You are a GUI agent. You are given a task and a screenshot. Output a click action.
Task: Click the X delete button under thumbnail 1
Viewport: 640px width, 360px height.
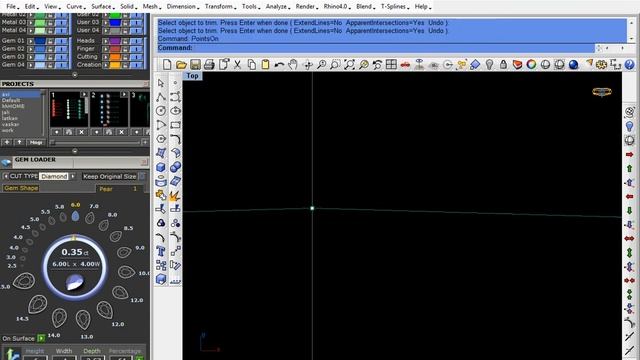81,132
